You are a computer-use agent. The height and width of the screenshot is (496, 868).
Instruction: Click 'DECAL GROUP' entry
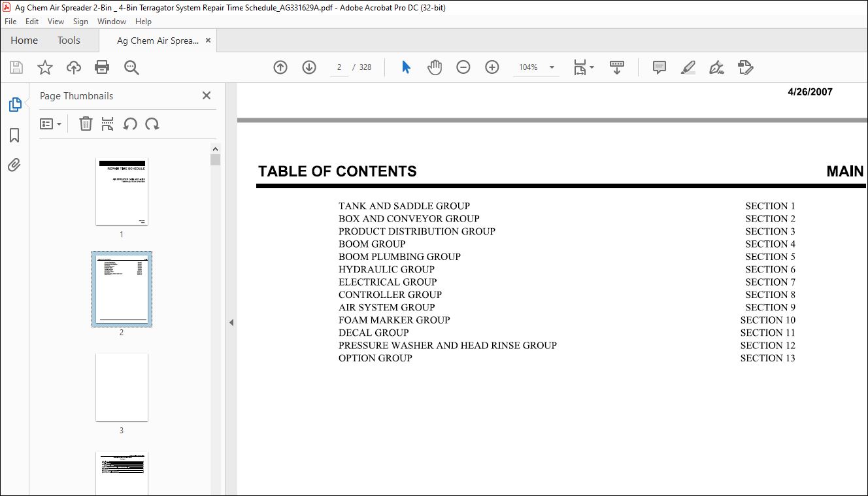374,333
